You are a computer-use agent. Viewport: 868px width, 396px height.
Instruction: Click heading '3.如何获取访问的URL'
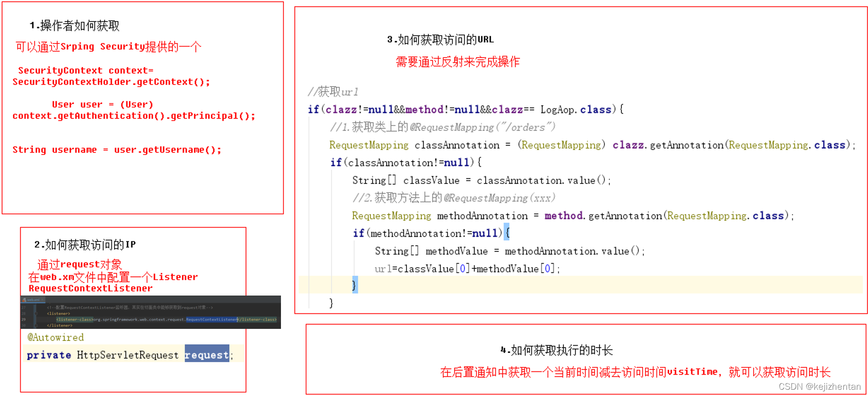[440, 40]
